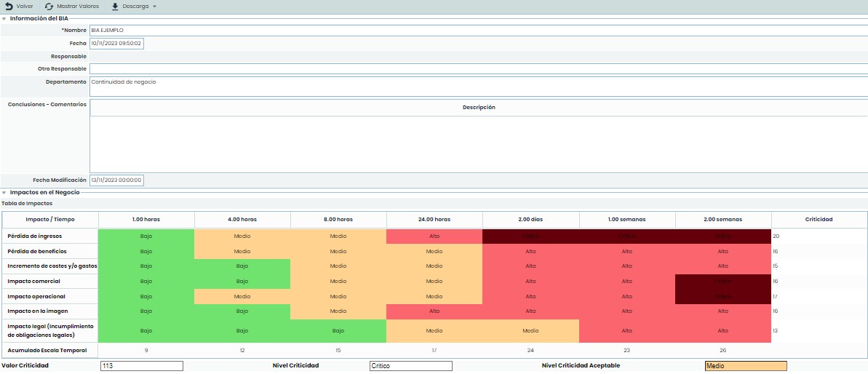Select the Fecha Modificación date field
Image resolution: width=868 pixels, height=374 pixels.
(x=116, y=180)
